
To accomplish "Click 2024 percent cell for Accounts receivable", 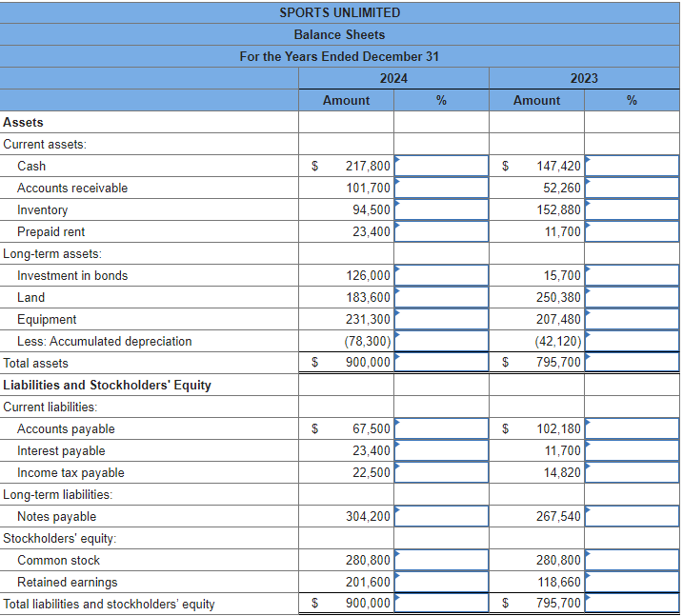I will (441, 189).
